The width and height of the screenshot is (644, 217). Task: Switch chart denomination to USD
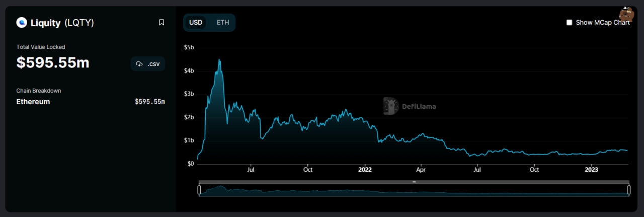pyautogui.click(x=196, y=23)
